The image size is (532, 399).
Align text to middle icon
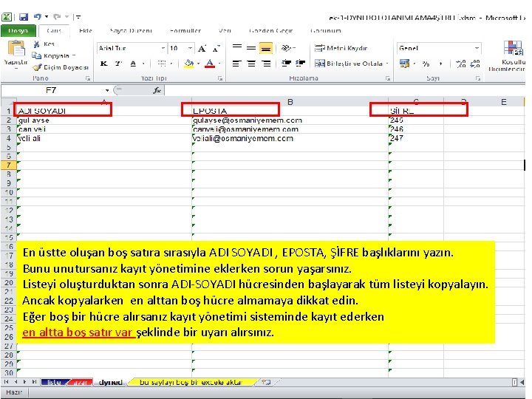(x=251, y=48)
